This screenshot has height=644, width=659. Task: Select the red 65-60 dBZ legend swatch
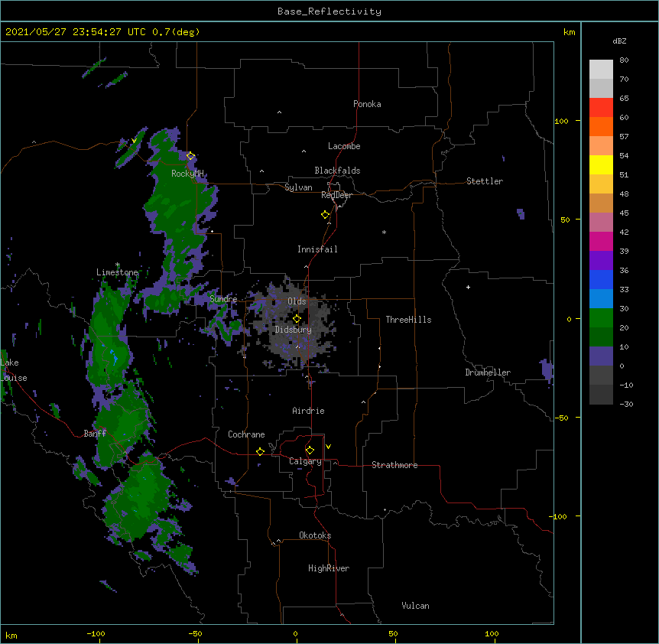pos(601,108)
